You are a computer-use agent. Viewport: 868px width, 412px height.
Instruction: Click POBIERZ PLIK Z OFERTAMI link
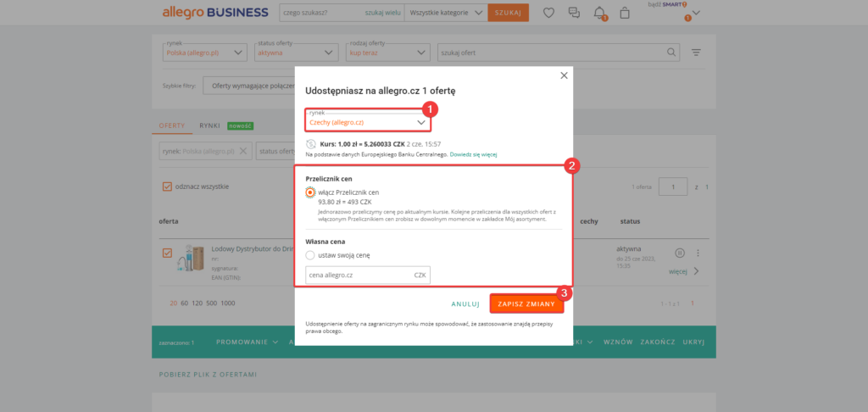click(209, 375)
